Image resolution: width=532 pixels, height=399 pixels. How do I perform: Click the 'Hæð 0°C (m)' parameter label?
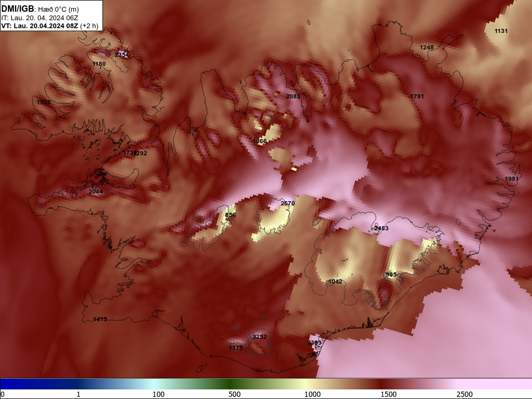[59, 10]
